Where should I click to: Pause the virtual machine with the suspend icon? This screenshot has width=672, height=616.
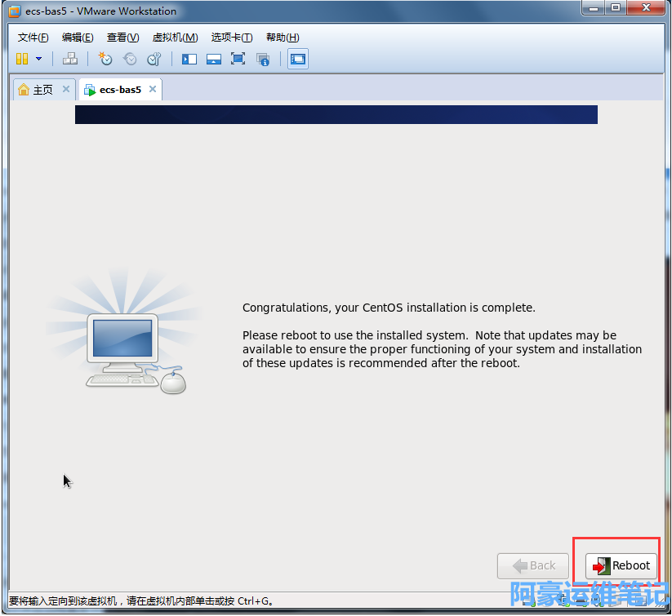pyautogui.click(x=22, y=59)
